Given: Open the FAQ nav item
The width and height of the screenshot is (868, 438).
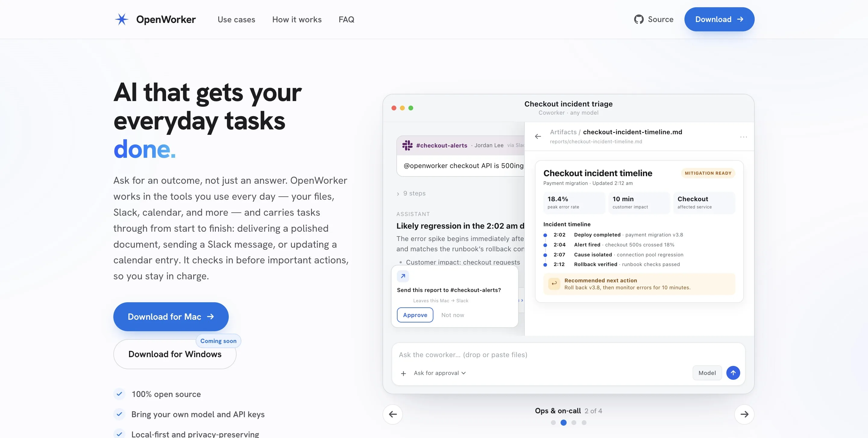Looking at the screenshot, I should pyautogui.click(x=346, y=20).
